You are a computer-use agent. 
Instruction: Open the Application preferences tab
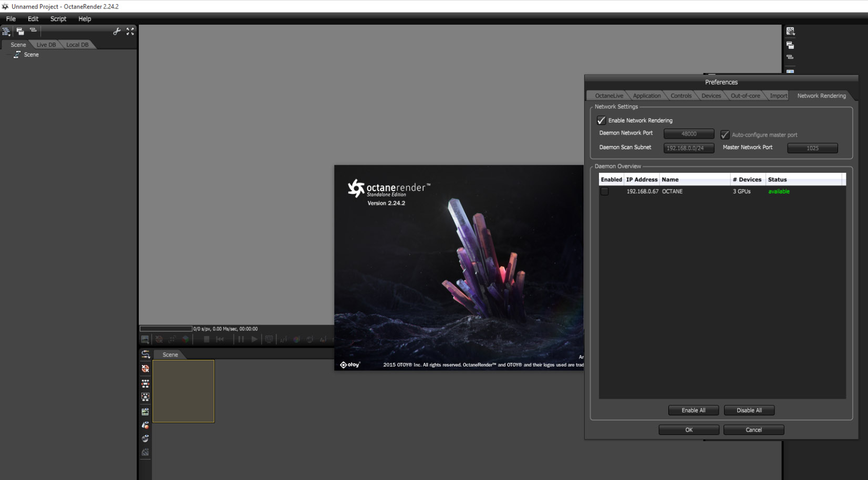(x=647, y=96)
